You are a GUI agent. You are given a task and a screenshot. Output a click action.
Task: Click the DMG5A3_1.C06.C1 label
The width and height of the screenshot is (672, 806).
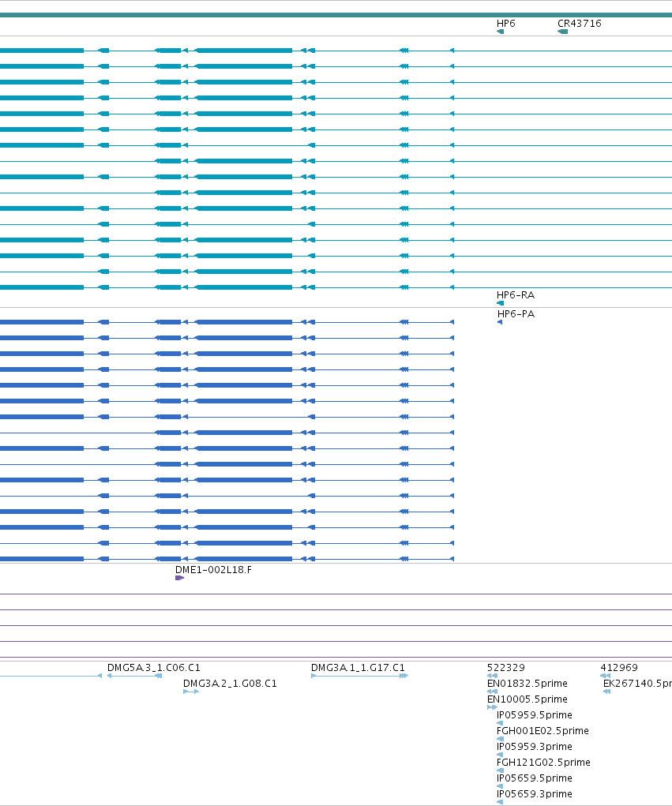(154, 668)
